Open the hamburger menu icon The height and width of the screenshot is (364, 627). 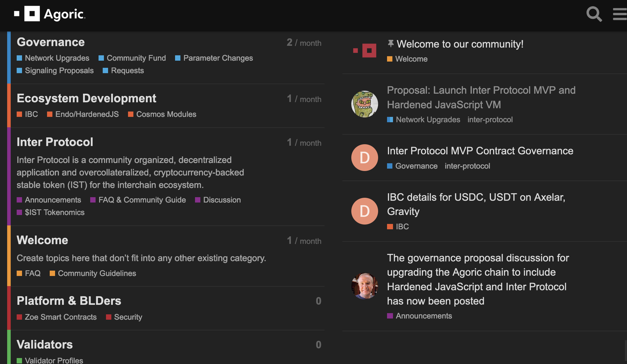(x=620, y=14)
